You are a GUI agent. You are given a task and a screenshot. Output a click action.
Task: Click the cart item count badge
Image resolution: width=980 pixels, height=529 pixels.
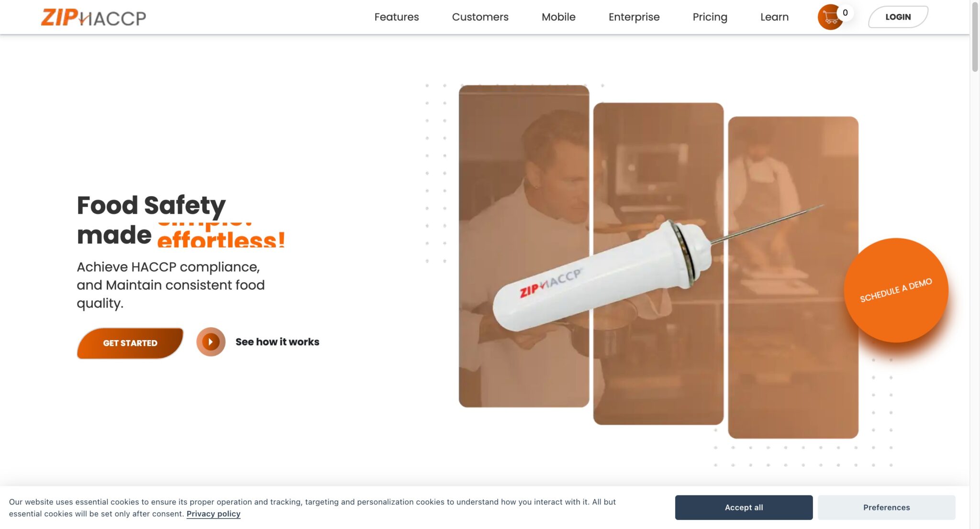click(845, 13)
